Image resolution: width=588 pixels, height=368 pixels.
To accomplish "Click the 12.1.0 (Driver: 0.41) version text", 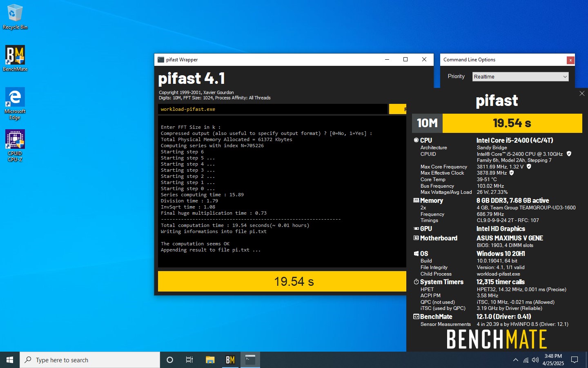I will click(503, 316).
